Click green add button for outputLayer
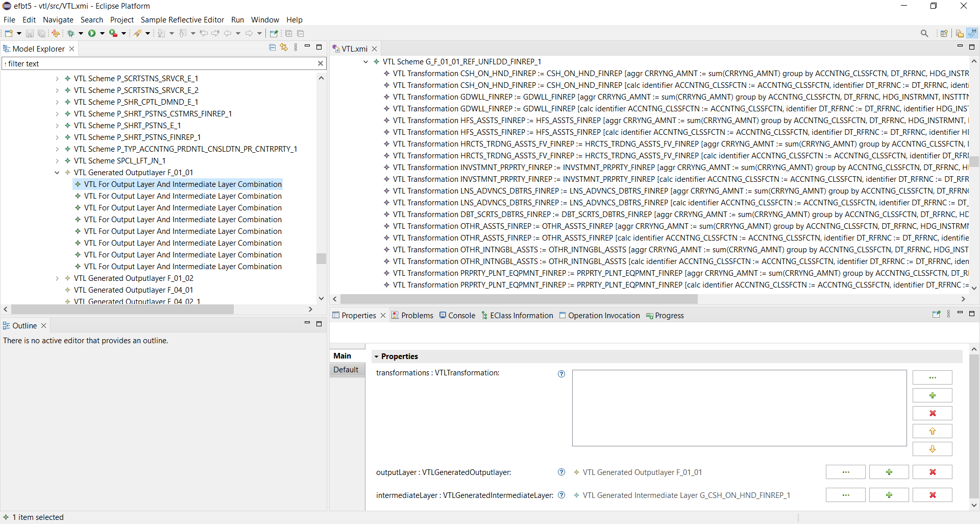The image size is (980, 524). (889, 472)
